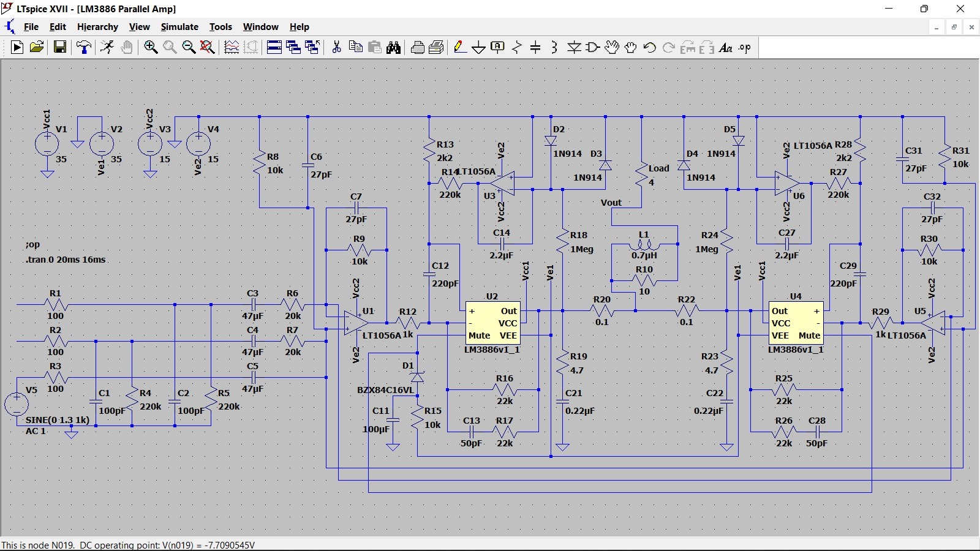Select the Pan magnifier tool
Viewport: 980px width, 551px height.
[x=170, y=47]
